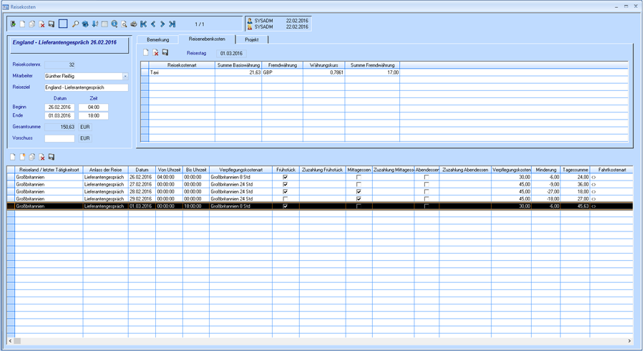Viewport: 644px width, 351px height.
Task: Click the Ende date field 01.03.2016
Action: tap(59, 116)
